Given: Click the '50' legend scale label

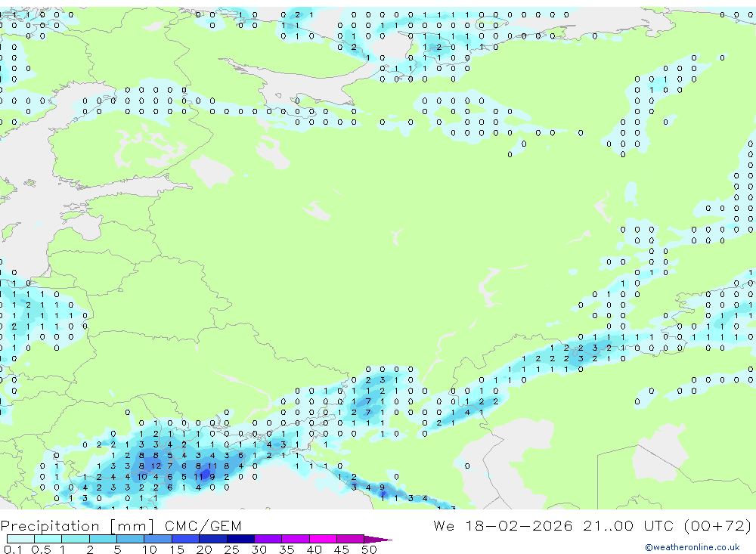Looking at the screenshot, I should pos(369,549).
